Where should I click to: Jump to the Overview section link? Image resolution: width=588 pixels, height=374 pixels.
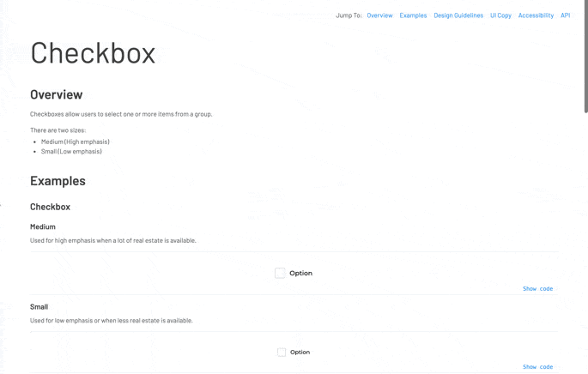[x=379, y=15]
